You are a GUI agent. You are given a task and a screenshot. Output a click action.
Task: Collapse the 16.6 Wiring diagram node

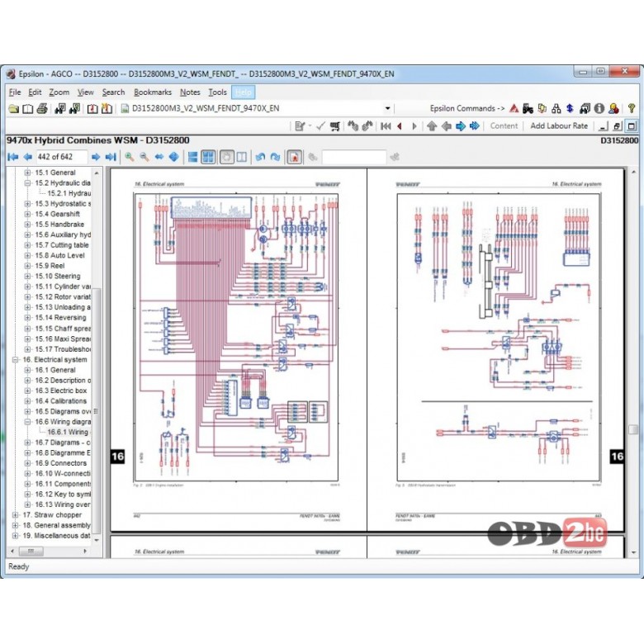[27, 422]
